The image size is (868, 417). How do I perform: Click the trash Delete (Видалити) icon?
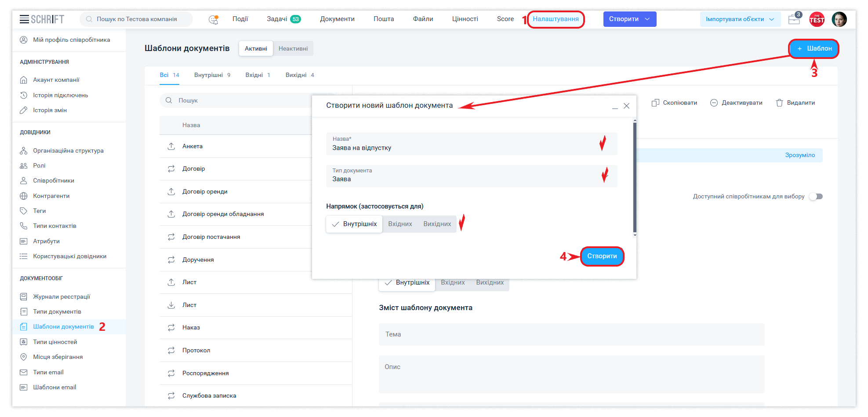(x=779, y=103)
